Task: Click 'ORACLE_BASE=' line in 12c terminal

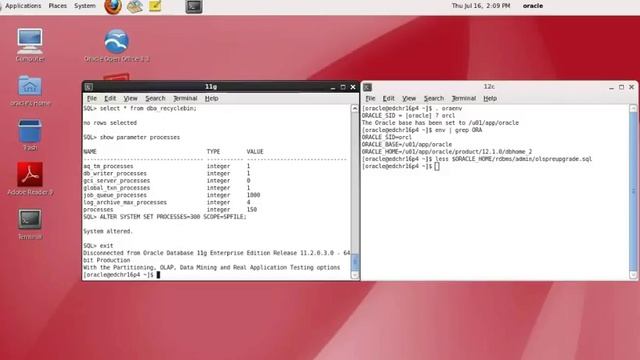Action: coord(407,144)
